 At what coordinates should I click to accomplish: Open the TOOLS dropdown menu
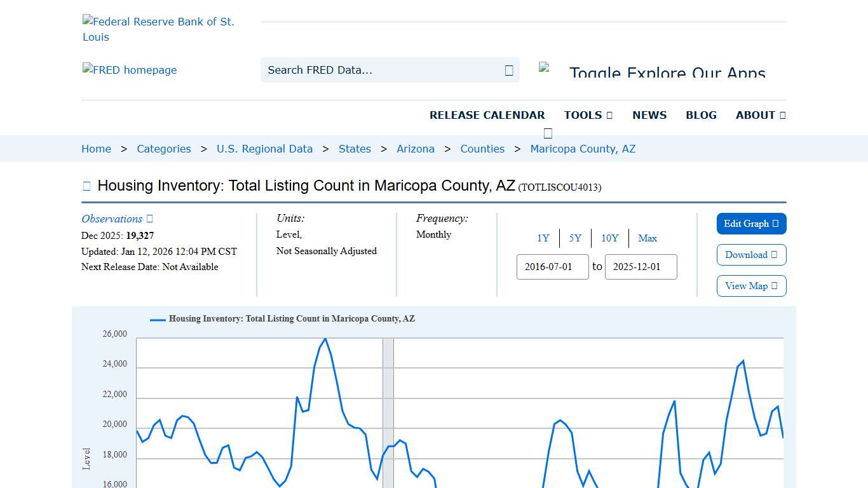point(588,115)
